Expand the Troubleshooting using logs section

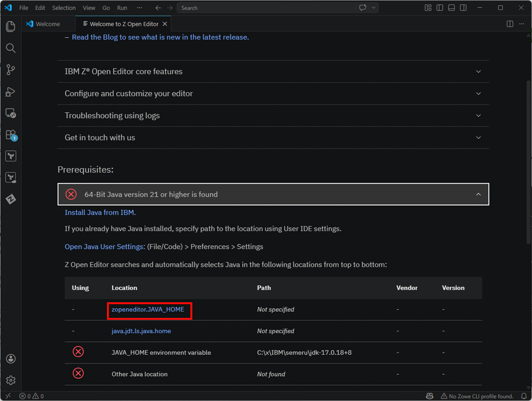273,116
